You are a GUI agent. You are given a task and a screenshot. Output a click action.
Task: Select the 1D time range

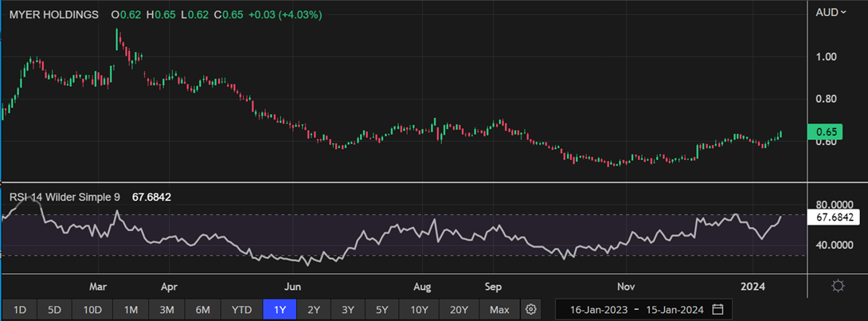(21, 309)
